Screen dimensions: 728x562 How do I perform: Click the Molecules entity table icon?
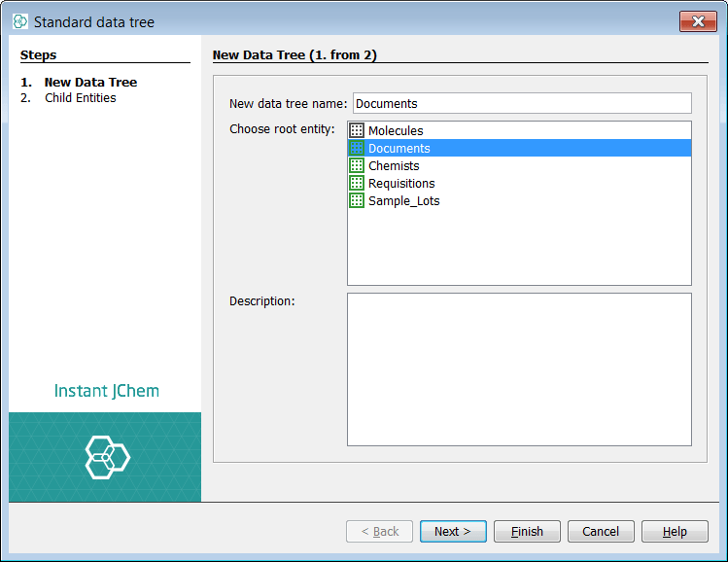click(x=357, y=130)
